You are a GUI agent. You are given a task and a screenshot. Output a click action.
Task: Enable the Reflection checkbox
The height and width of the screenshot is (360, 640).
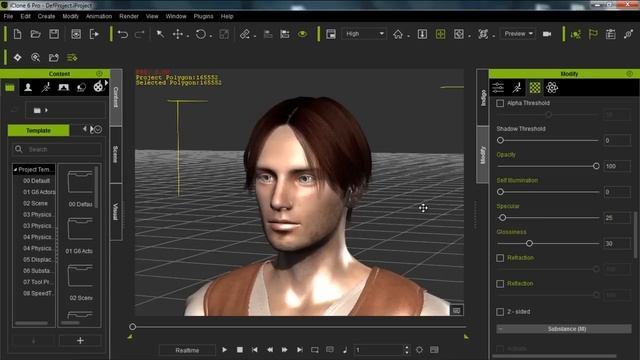[500, 284]
